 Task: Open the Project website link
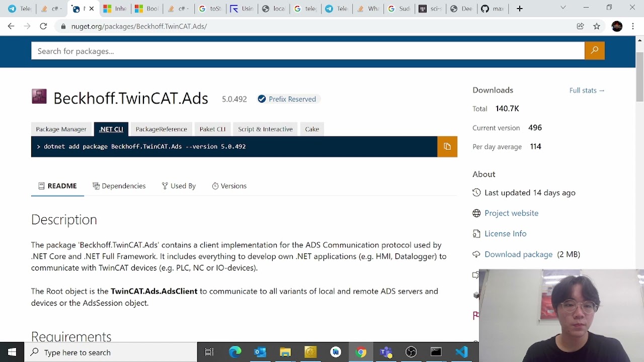(511, 213)
